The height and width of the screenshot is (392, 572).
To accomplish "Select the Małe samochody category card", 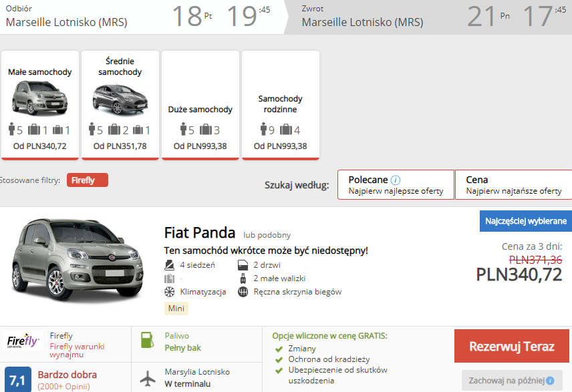I will [40, 105].
